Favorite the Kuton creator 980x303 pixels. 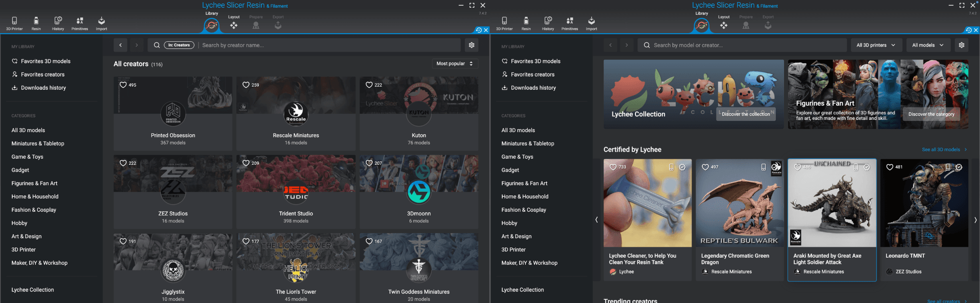pyautogui.click(x=369, y=85)
